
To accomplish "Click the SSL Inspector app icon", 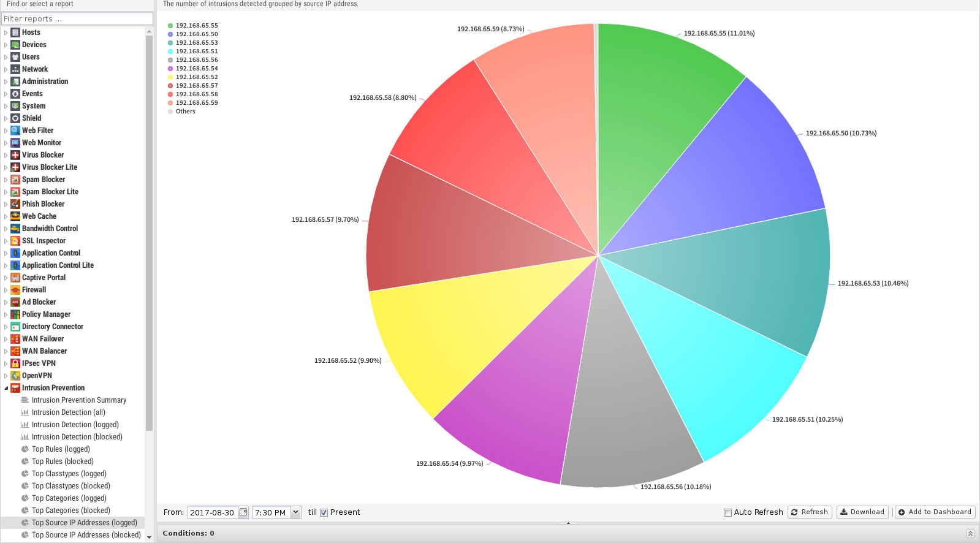I will click(x=15, y=241).
